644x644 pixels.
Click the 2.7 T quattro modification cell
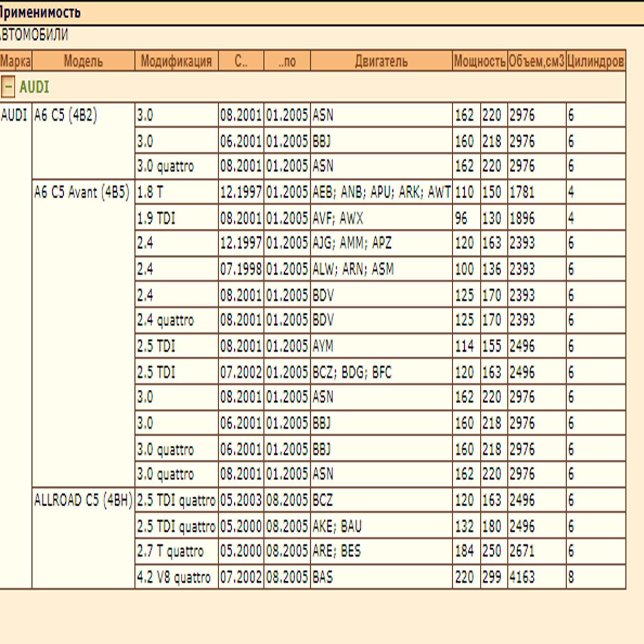176,551
